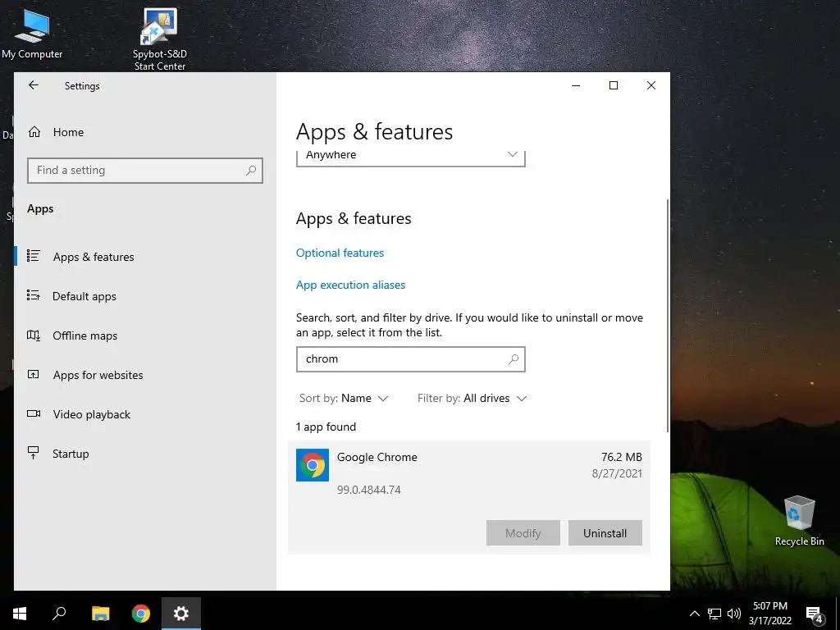The image size is (840, 630).
Task: Open File Explorer from taskbar
Action: coord(100,614)
